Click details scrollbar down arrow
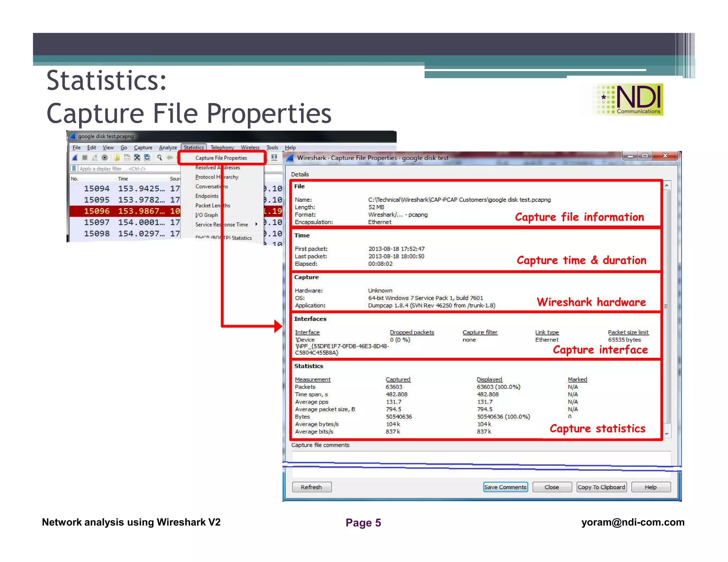 pyautogui.click(x=667, y=434)
